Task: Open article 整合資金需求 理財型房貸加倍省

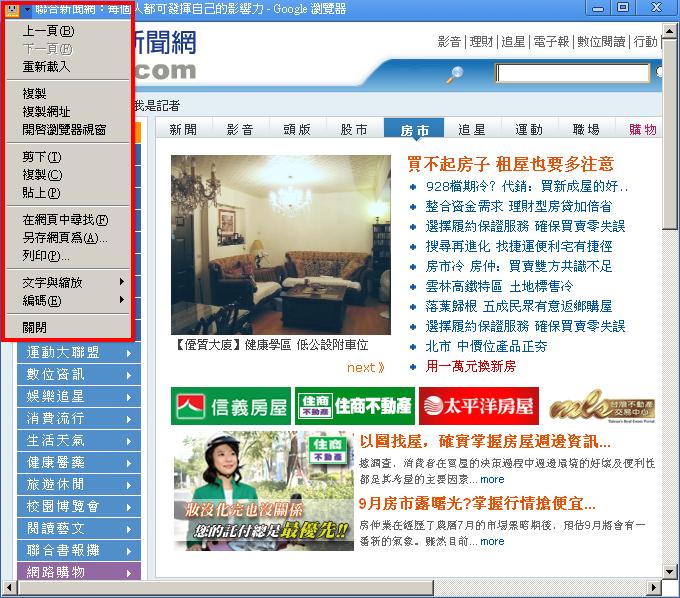Action: point(518,206)
